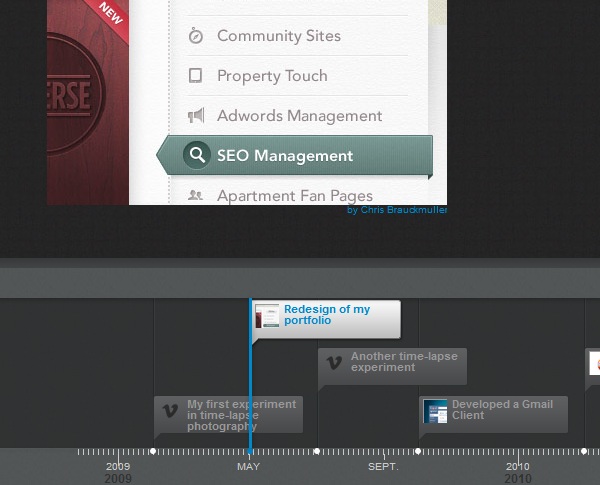Open the by Chris Brauckmuller credit link
Screen dimensions: 600x485
[396, 210]
